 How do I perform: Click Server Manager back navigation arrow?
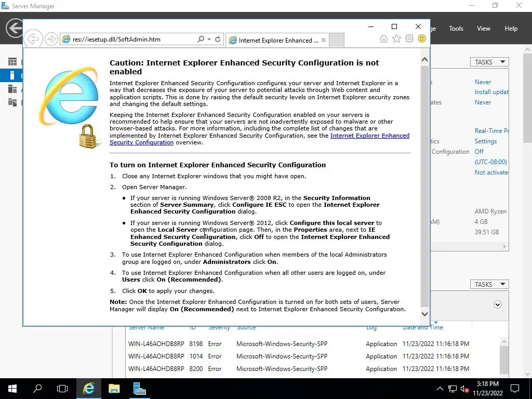[14, 28]
